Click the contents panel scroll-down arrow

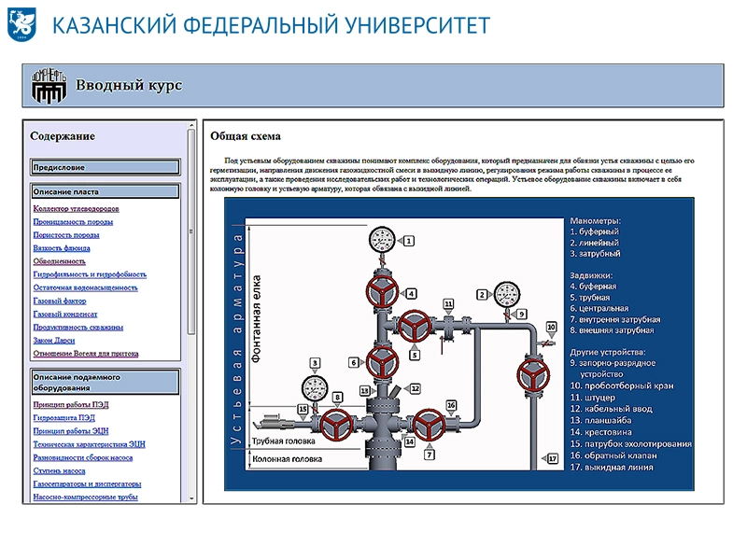(191, 498)
